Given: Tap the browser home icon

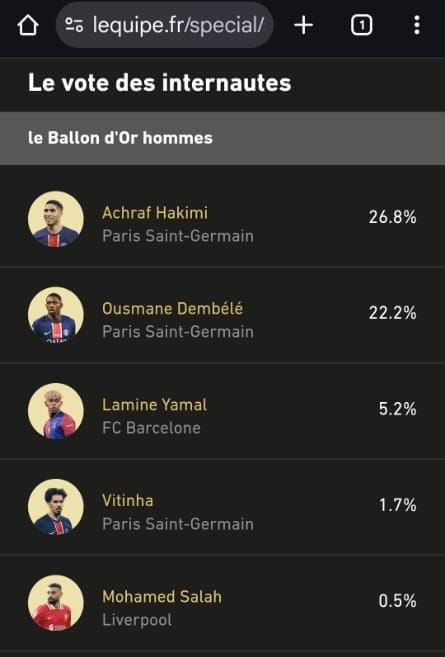Looking at the screenshot, I should tap(28, 26).
